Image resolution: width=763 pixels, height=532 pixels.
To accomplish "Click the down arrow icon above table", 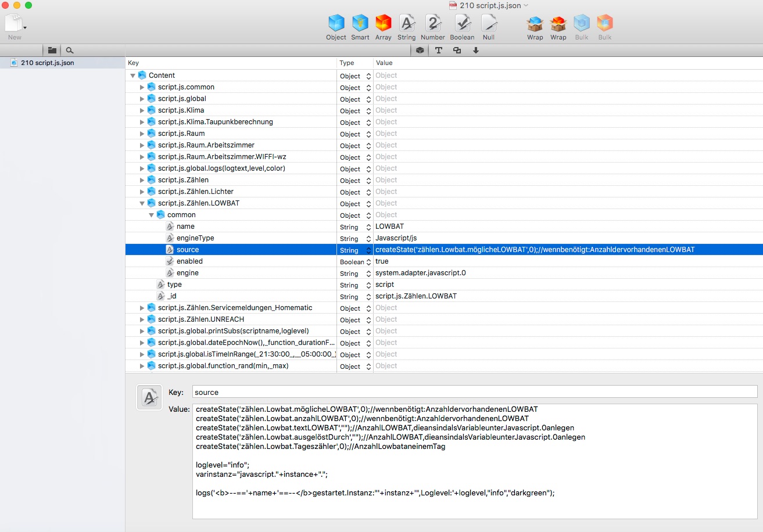I will 475,51.
